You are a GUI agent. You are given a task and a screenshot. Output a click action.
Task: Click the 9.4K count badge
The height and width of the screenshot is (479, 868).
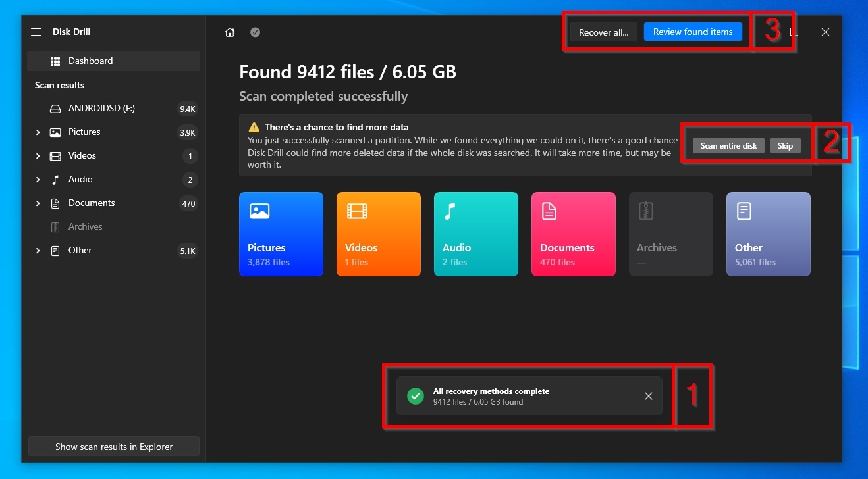187,109
